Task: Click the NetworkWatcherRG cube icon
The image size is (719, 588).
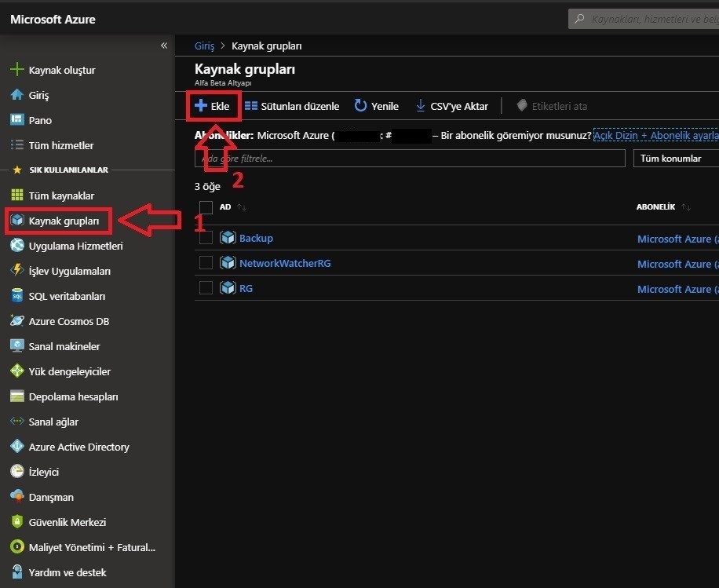Action: click(x=228, y=263)
